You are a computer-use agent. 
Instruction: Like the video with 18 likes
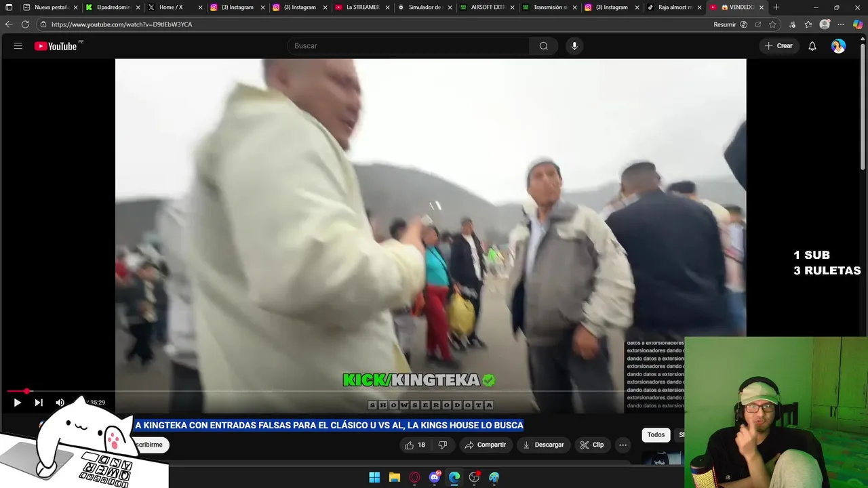pos(414,445)
